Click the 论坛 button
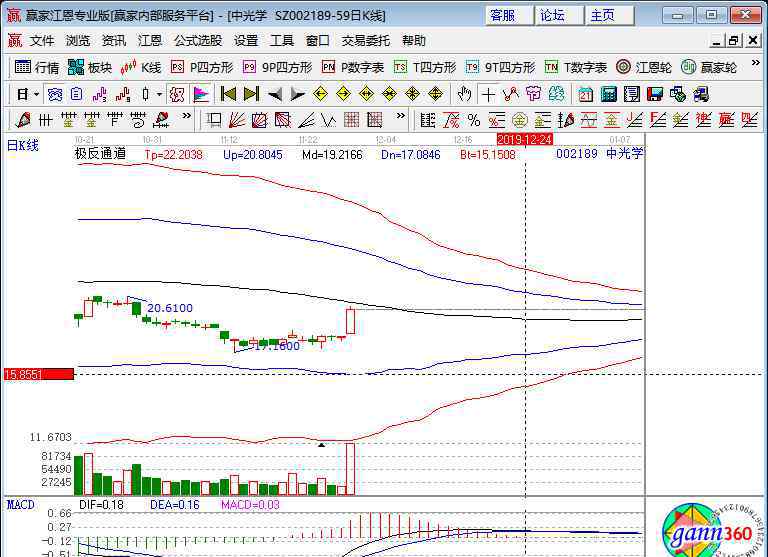 coord(559,16)
